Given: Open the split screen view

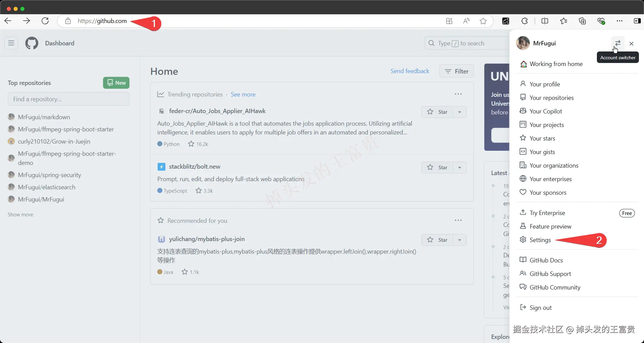Looking at the screenshot, I should pos(545,21).
